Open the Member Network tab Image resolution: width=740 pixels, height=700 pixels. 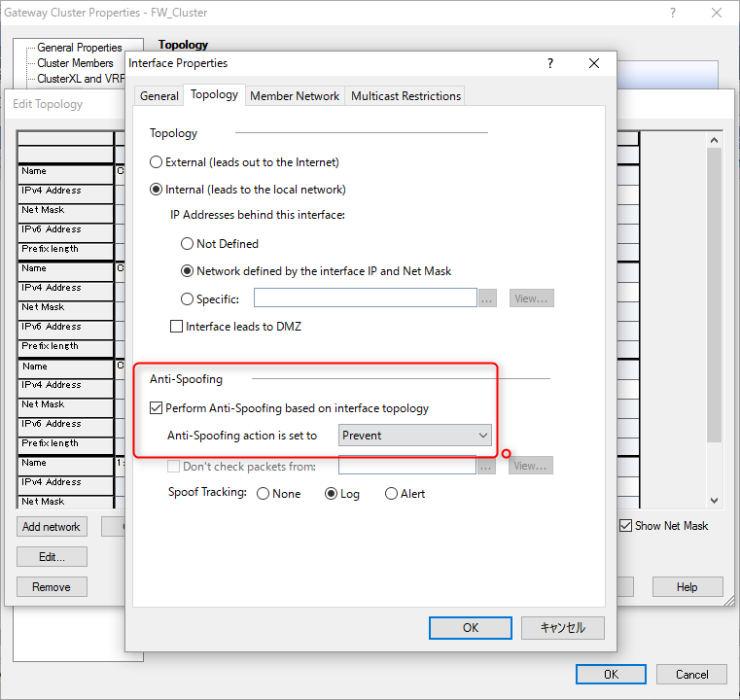click(295, 95)
